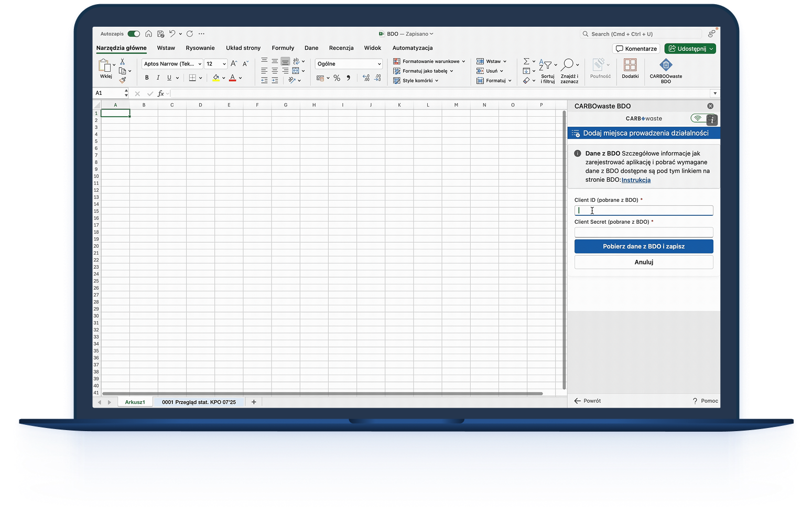Screen dimensions: 812x516
Task: Click the Anuluj button
Action: [644, 262]
